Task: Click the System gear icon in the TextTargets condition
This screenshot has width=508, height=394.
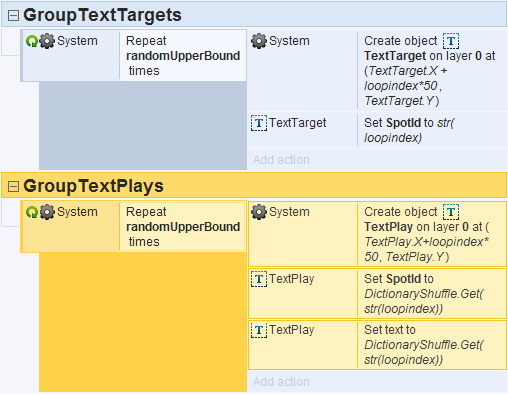Action: (x=47, y=41)
